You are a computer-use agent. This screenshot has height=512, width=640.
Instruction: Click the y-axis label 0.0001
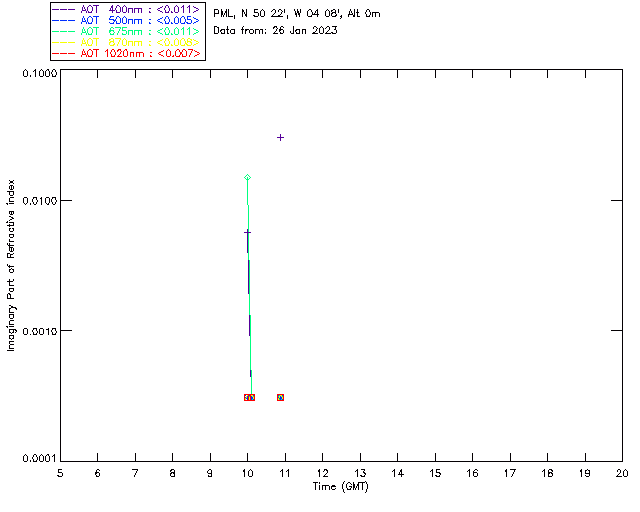click(39, 459)
